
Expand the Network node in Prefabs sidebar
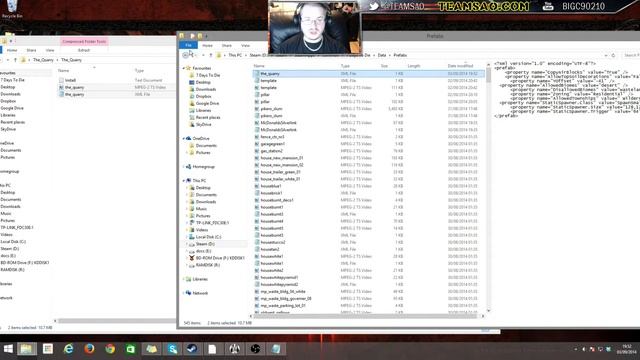(184, 293)
